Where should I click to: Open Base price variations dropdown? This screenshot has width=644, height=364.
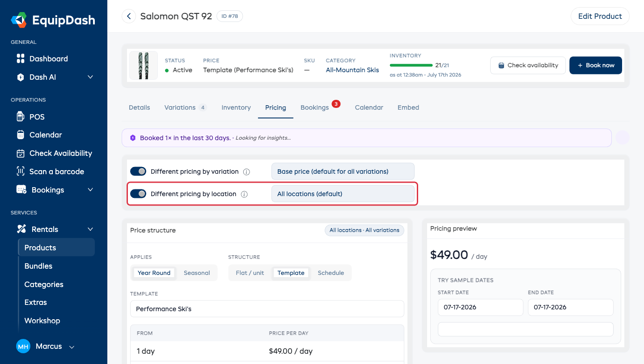click(x=343, y=171)
